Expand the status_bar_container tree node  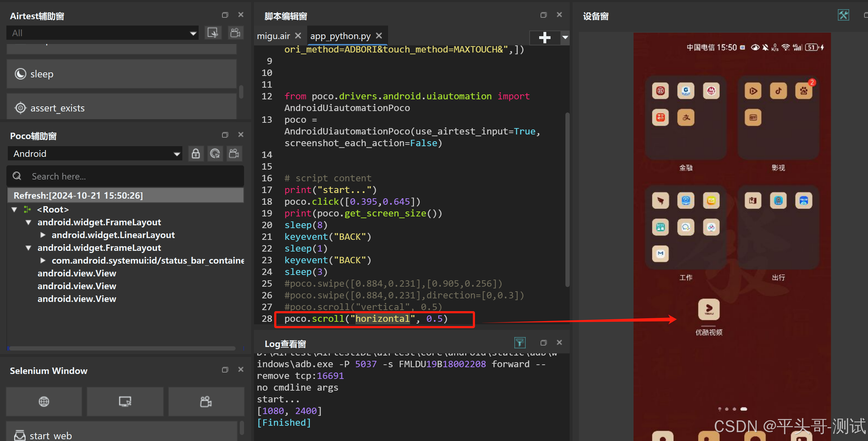pos(43,260)
